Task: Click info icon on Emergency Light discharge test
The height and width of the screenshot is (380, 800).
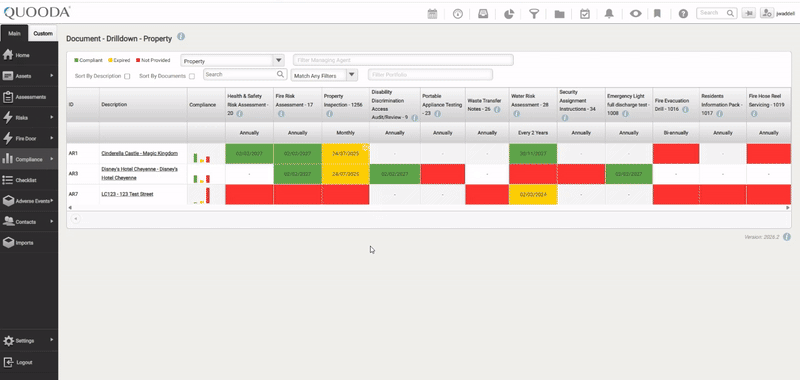Action: click(625, 114)
